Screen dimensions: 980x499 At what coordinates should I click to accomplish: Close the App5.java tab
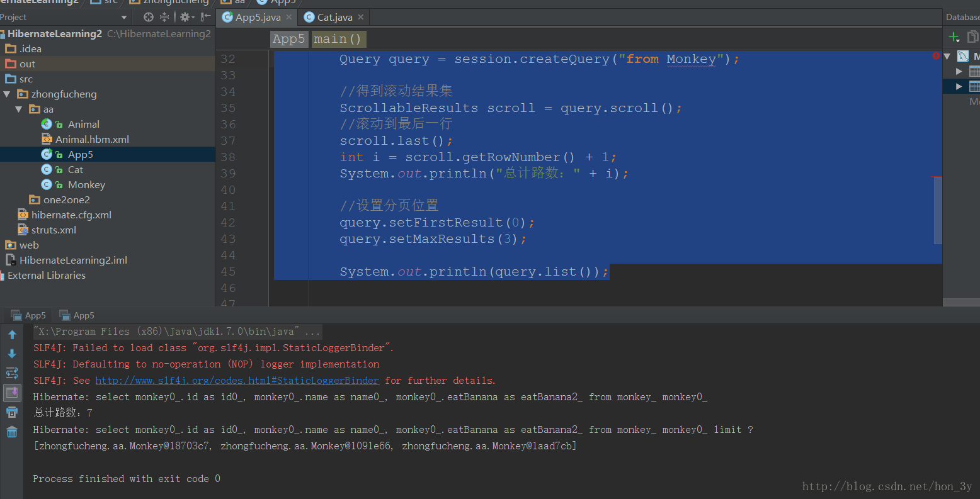coord(289,17)
